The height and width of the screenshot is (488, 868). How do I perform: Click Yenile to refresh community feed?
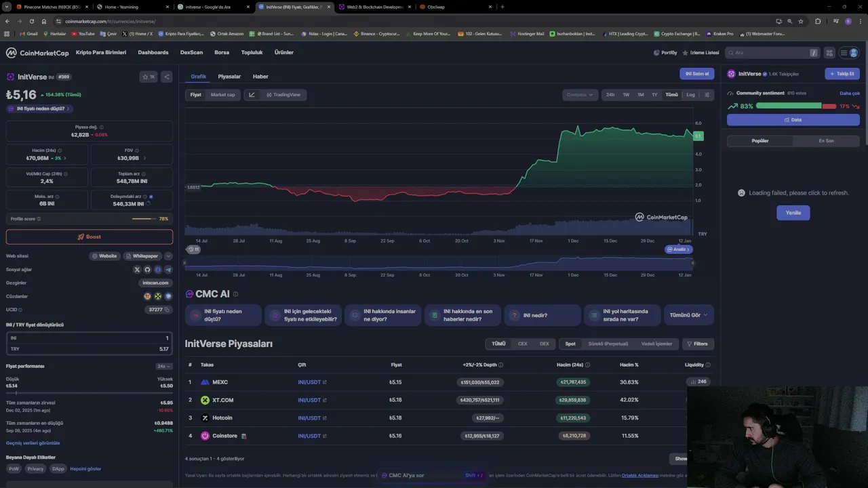tap(793, 213)
